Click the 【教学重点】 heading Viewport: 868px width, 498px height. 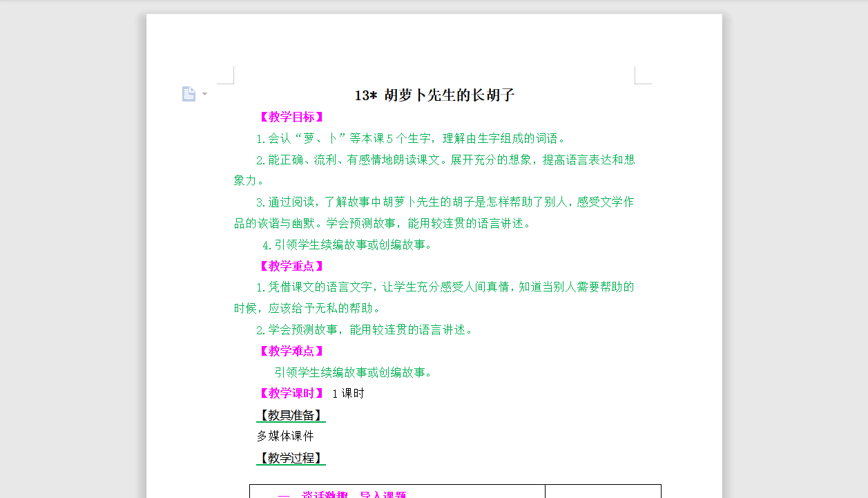pyautogui.click(x=291, y=266)
